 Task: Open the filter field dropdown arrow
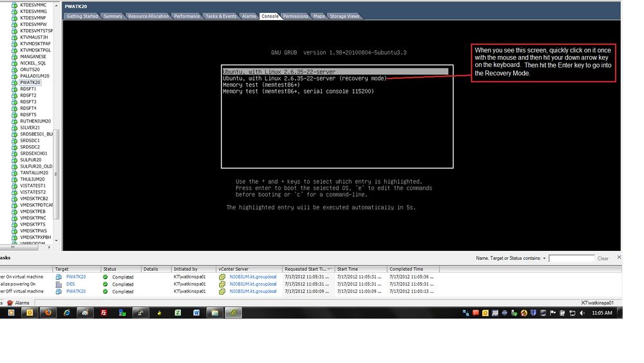544,259
